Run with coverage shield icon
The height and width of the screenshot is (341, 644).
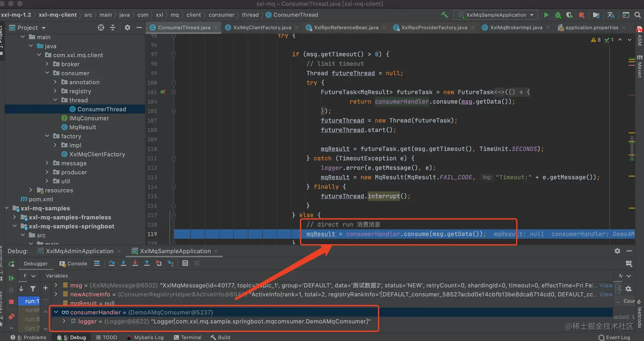tap(570, 15)
